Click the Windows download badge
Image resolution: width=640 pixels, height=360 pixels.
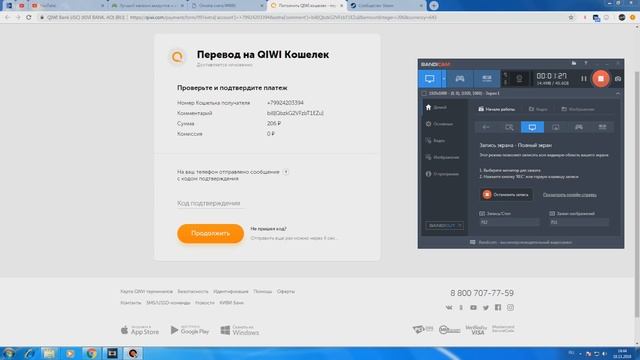tap(240, 330)
